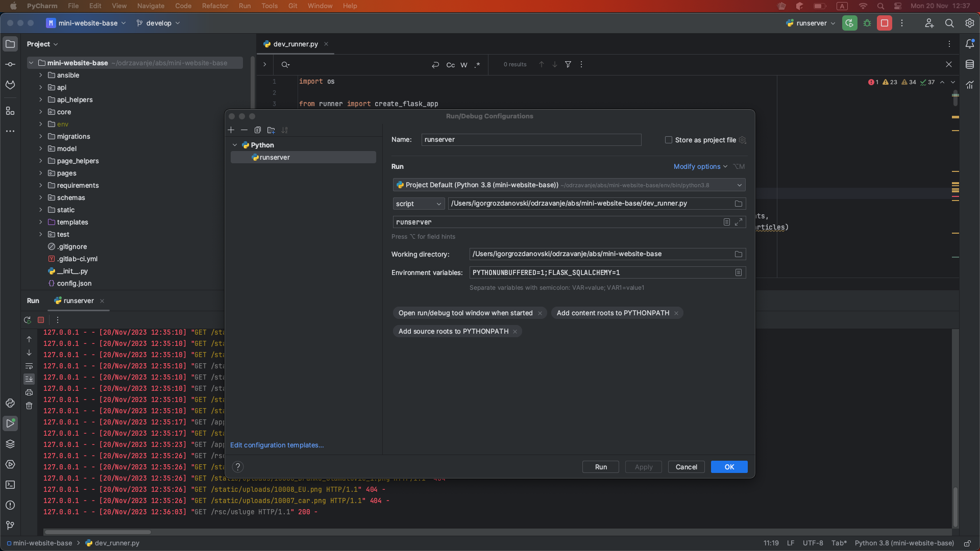Screen dimensions: 980x551
Task: Open the Git menu
Action: tap(292, 6)
